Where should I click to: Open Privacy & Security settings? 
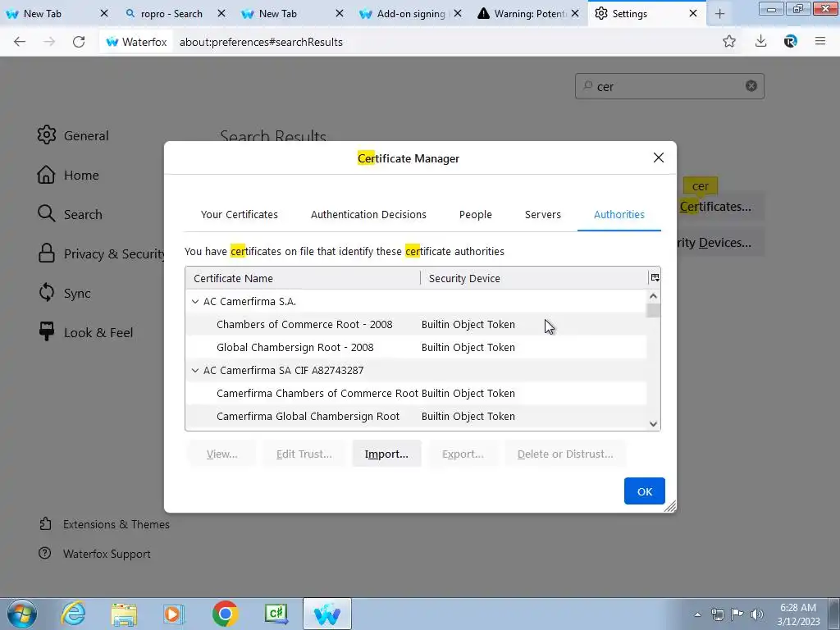pyautogui.click(x=101, y=254)
